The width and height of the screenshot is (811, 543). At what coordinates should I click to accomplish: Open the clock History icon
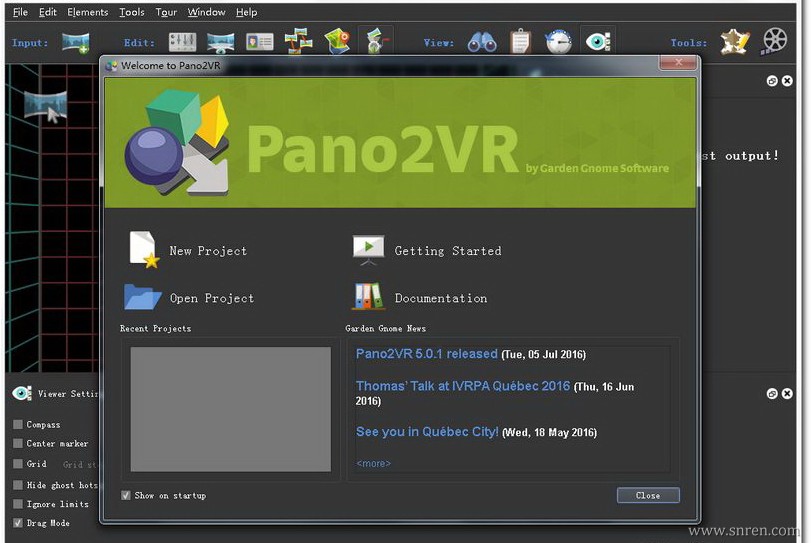click(x=559, y=42)
